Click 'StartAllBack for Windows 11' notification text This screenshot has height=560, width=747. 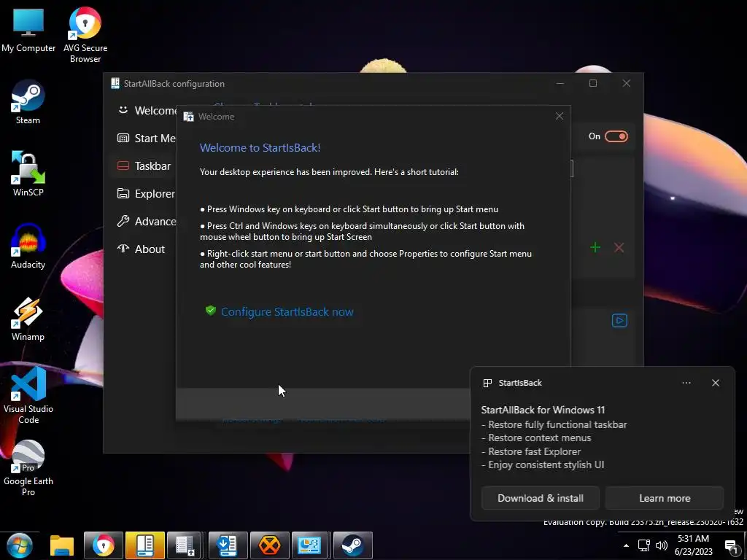pyautogui.click(x=543, y=410)
